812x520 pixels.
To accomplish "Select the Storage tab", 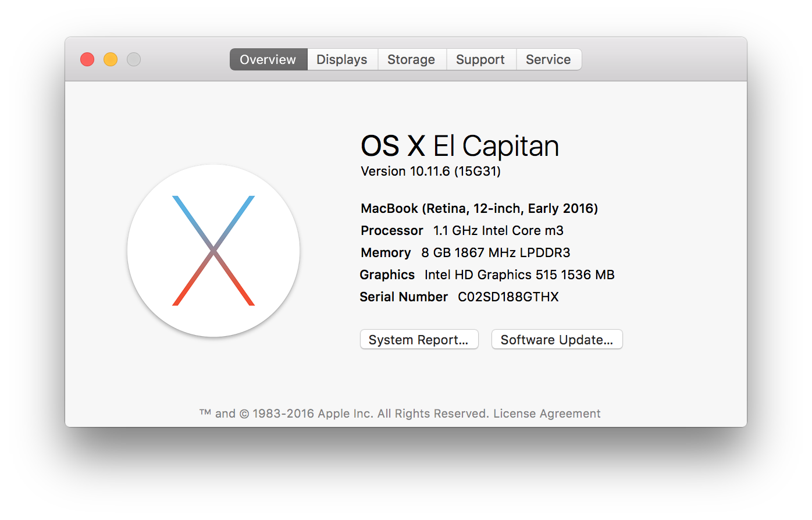I will pos(411,59).
